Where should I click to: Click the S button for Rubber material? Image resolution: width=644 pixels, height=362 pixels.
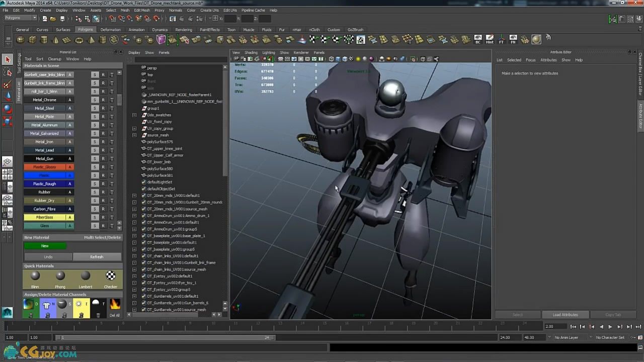pyautogui.click(x=94, y=192)
